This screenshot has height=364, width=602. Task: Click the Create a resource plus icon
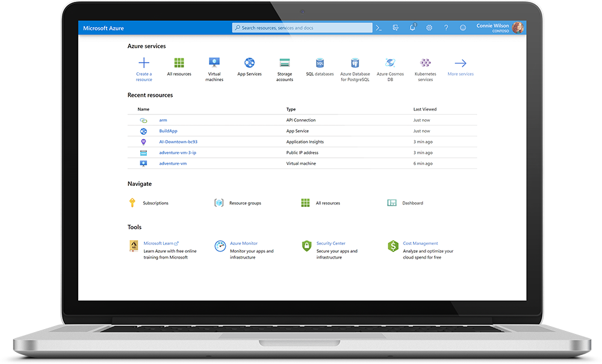pos(144,63)
